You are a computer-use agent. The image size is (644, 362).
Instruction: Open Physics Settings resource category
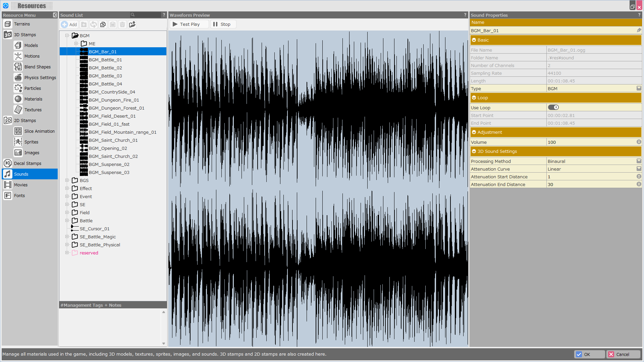[40, 77]
